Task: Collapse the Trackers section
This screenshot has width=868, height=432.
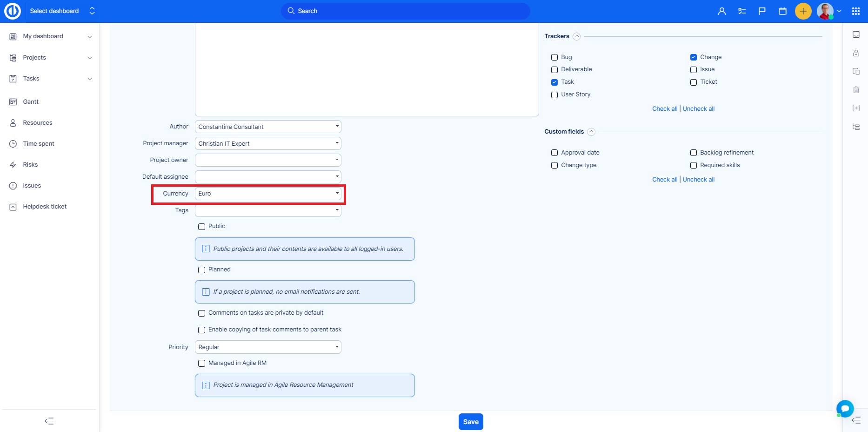Action: pyautogui.click(x=576, y=36)
